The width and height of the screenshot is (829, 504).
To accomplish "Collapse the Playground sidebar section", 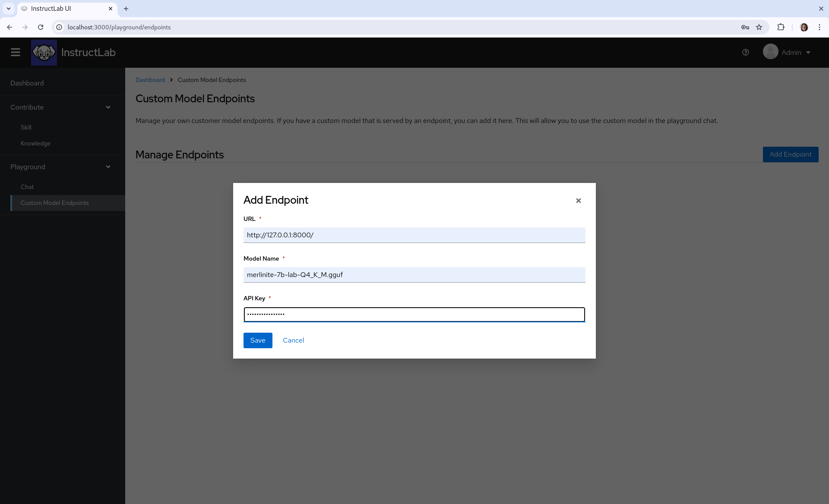I will (108, 167).
